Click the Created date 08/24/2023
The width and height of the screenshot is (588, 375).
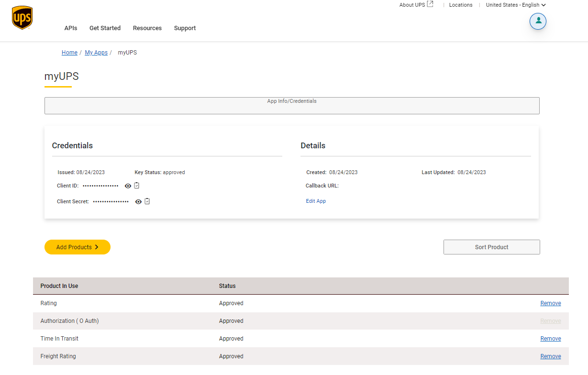pyautogui.click(x=343, y=172)
